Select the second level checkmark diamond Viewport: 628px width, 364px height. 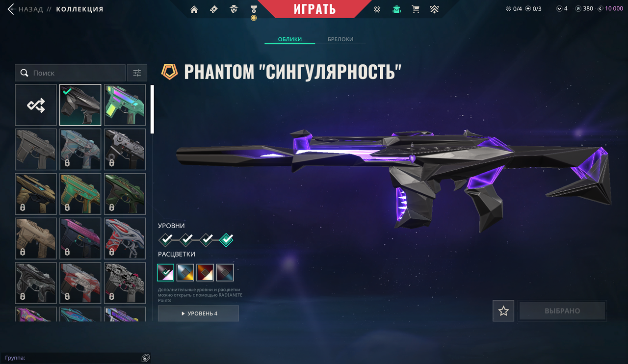coord(186,239)
